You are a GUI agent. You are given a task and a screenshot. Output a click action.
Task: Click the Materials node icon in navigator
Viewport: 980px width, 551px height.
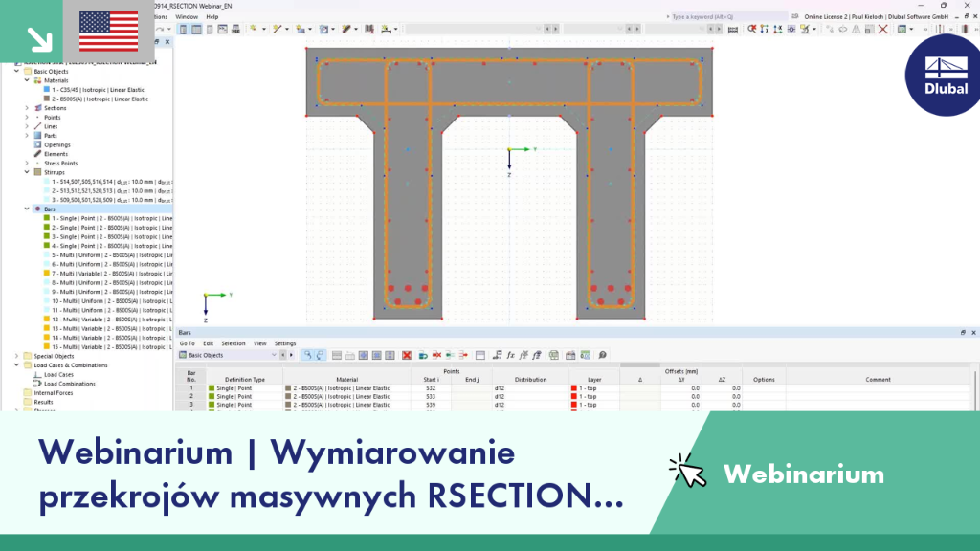click(38, 80)
